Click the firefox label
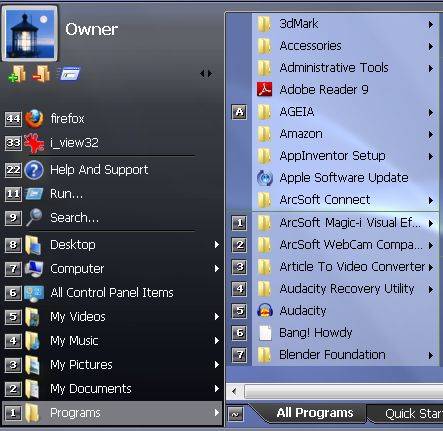 click(x=67, y=119)
